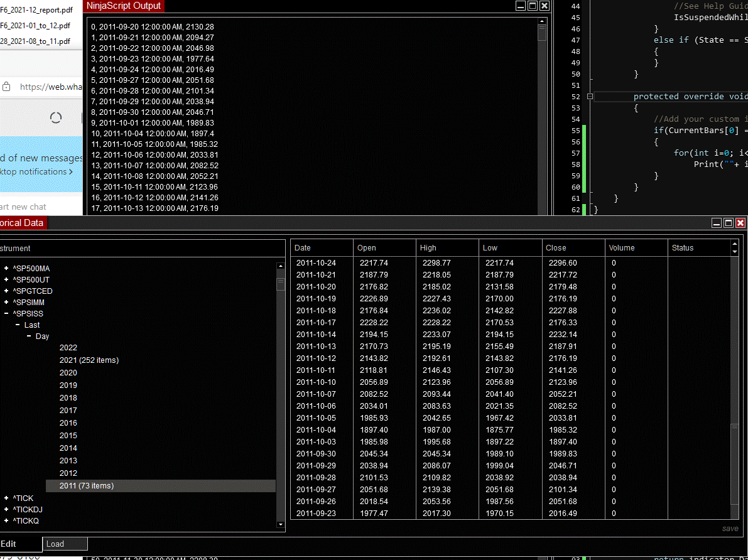Minimize the NinjaScript Output window

point(521,6)
